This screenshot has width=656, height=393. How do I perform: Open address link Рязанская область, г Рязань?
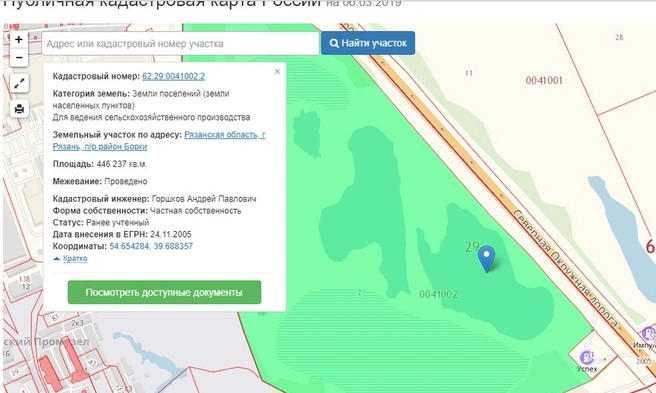pyautogui.click(x=159, y=141)
